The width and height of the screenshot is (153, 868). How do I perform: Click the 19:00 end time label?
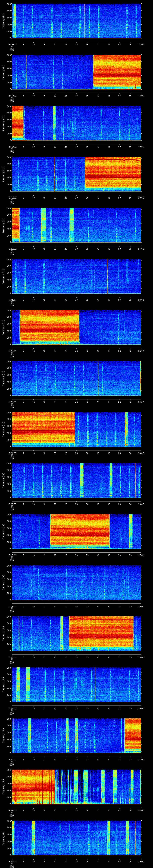[141, 147]
